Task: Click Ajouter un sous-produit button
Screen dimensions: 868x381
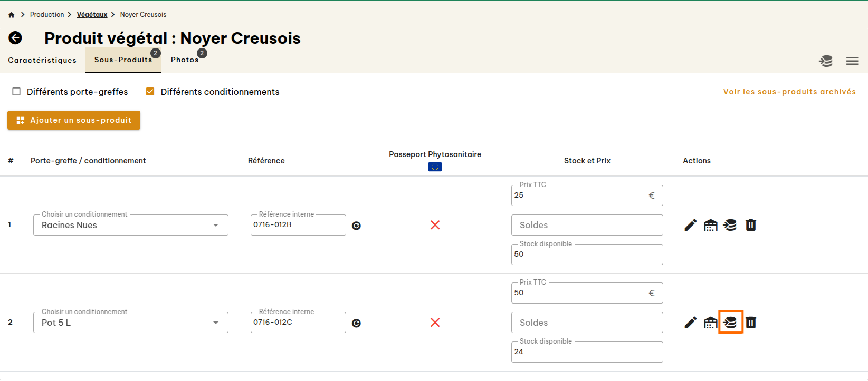Action: click(x=74, y=120)
